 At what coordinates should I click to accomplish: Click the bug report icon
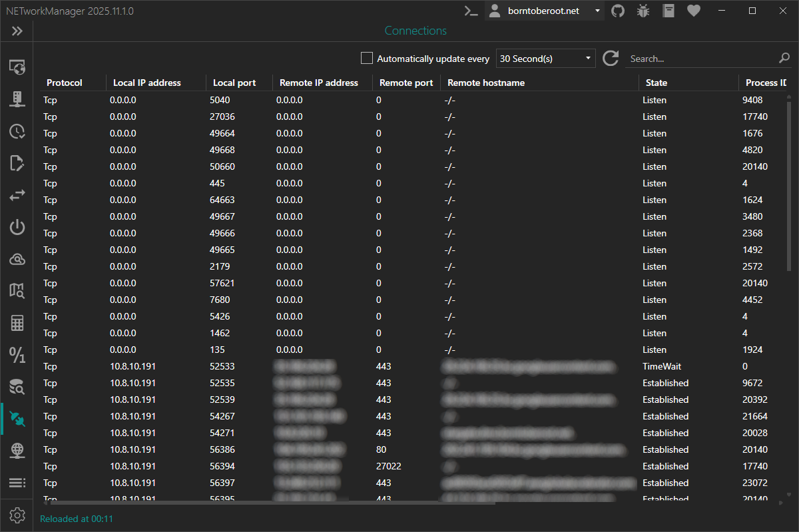[x=643, y=11]
